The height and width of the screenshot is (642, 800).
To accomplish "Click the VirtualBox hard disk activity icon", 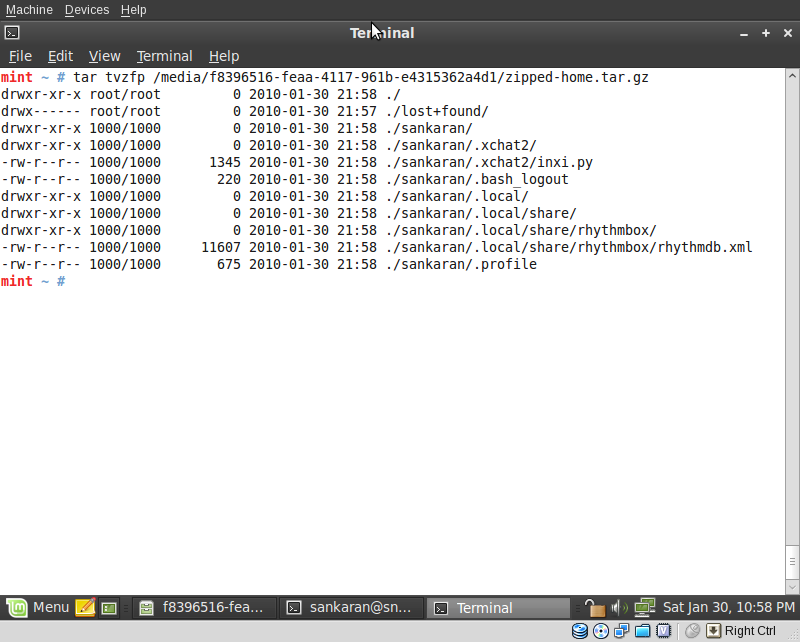I will tap(580, 630).
